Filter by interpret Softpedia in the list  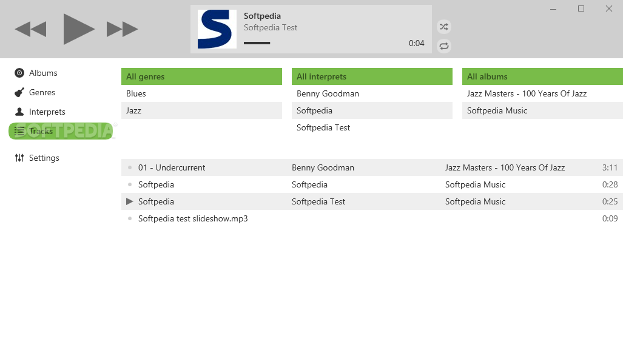[x=372, y=110]
